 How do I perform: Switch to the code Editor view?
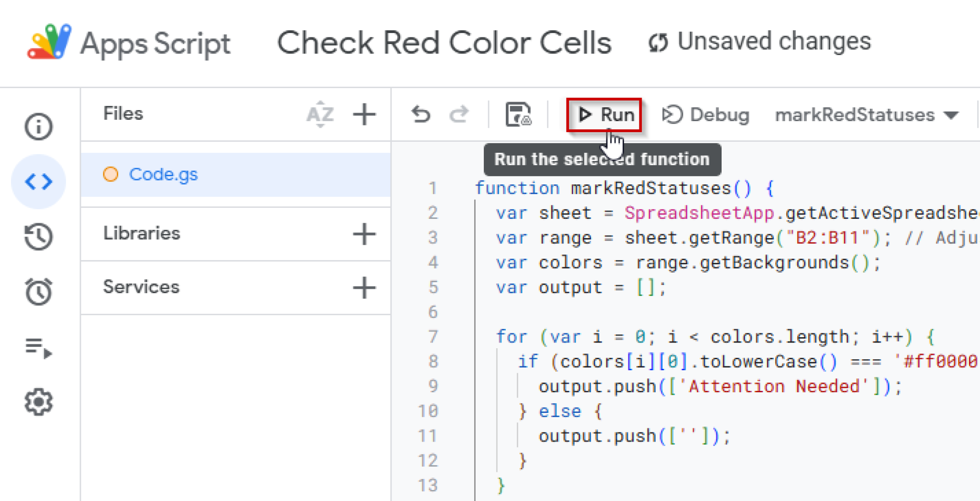click(x=38, y=181)
